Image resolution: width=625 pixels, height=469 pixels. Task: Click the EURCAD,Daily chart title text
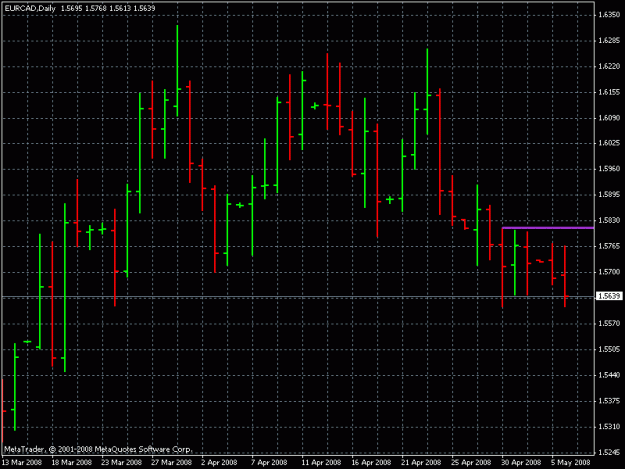[30, 8]
